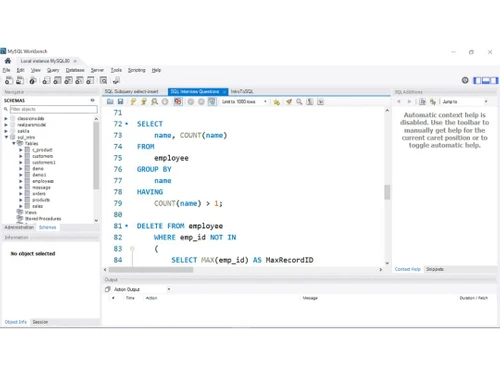Toggle left sidebar visibility button
Image resolution: width=500 pixels, height=375 pixels.
(x=477, y=80)
